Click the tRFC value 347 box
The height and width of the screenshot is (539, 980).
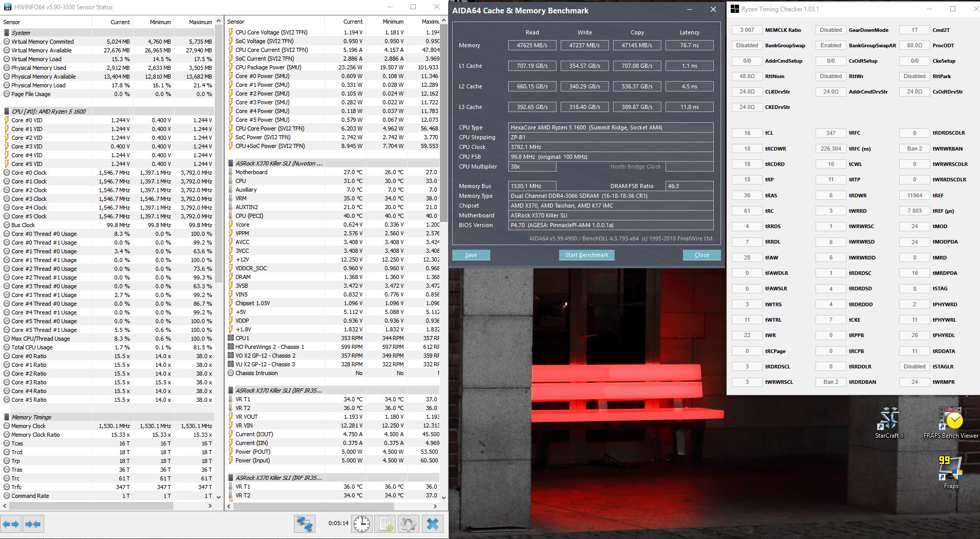[x=830, y=133]
